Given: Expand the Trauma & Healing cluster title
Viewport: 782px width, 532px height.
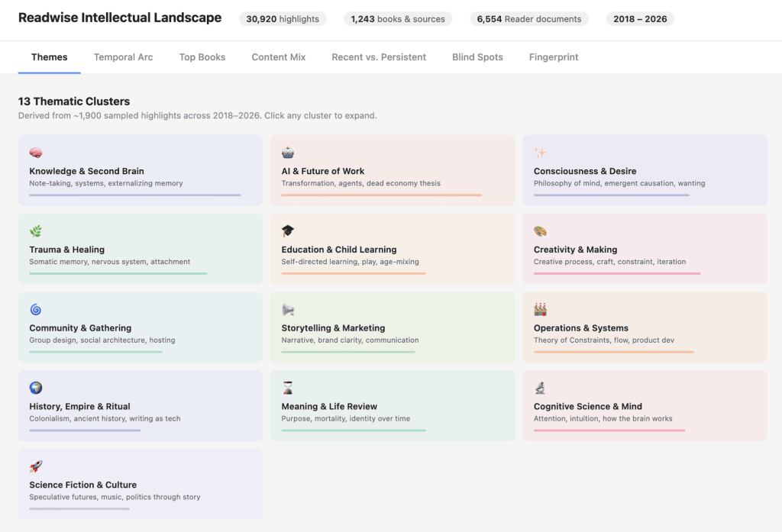Looking at the screenshot, I should 67,250.
